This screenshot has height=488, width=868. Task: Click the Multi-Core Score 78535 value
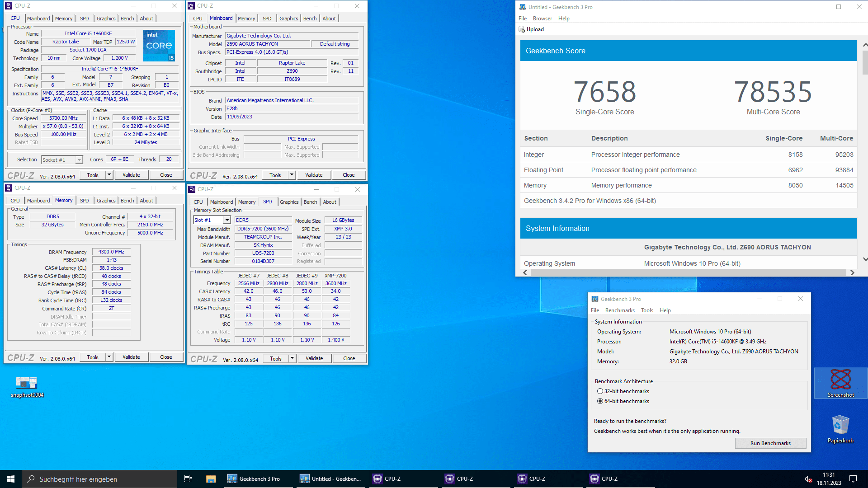tap(773, 92)
